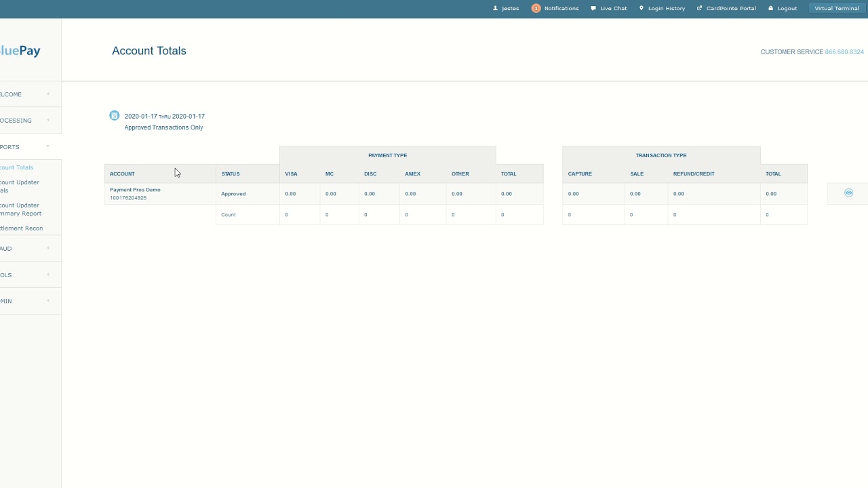Expand the Welcome sidebar menu arrow
Viewport: 868px width, 488px height.
[48, 94]
